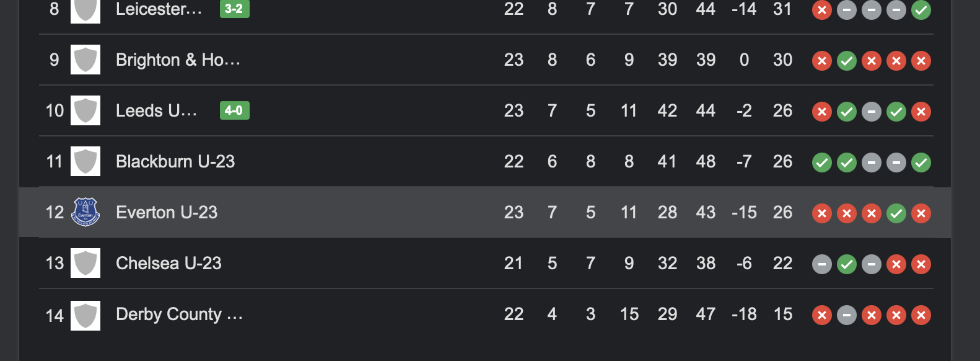
Task: Click the 3-2 score badge beside Leicester
Action: tap(234, 9)
